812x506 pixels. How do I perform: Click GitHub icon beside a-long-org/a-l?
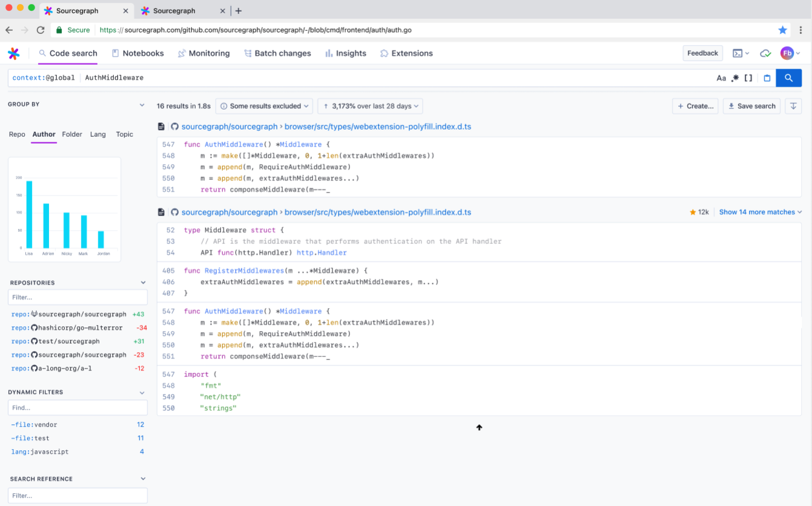pos(34,369)
